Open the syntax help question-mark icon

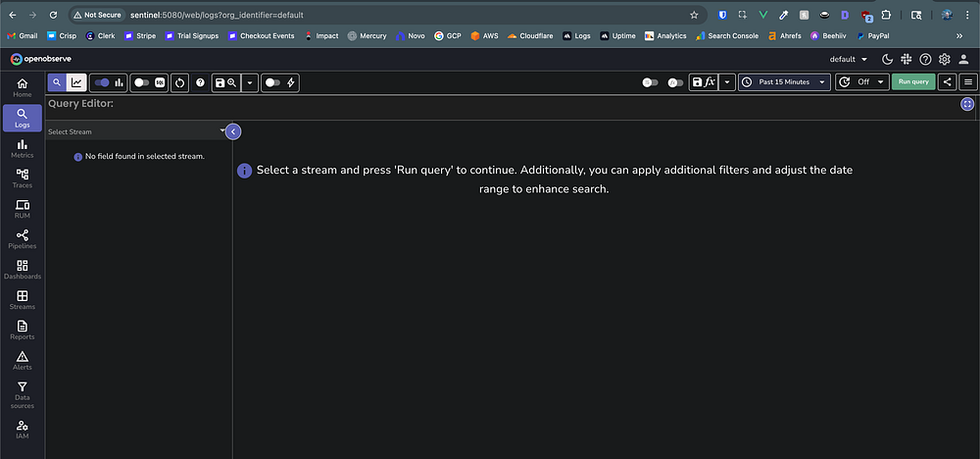[200, 82]
